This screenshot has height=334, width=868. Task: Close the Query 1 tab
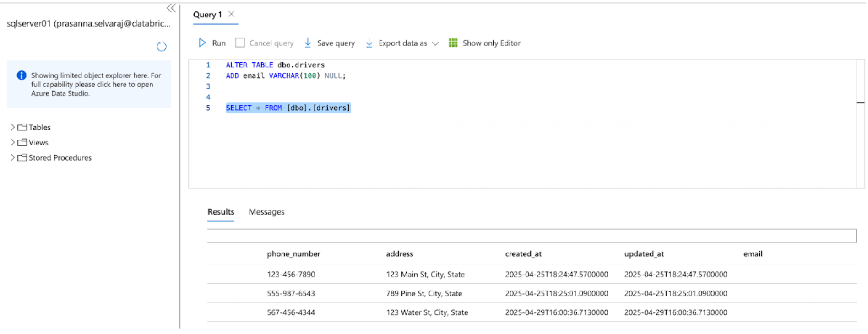(232, 14)
